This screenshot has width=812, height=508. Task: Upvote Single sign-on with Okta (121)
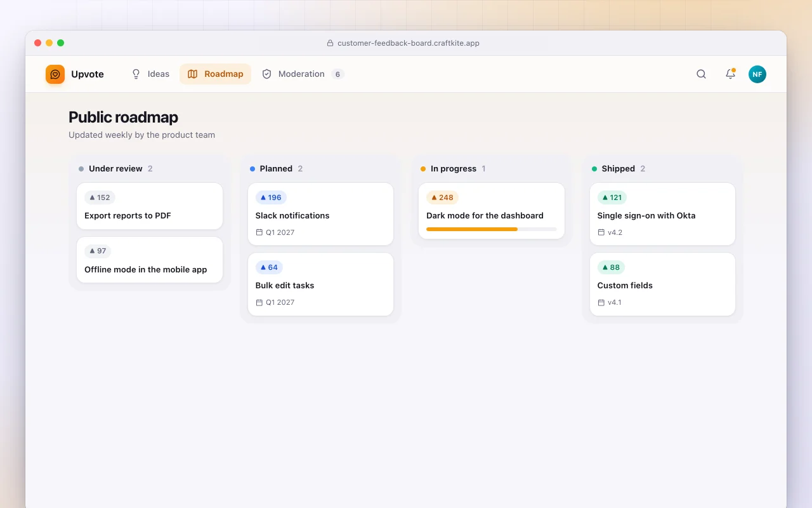tap(612, 197)
